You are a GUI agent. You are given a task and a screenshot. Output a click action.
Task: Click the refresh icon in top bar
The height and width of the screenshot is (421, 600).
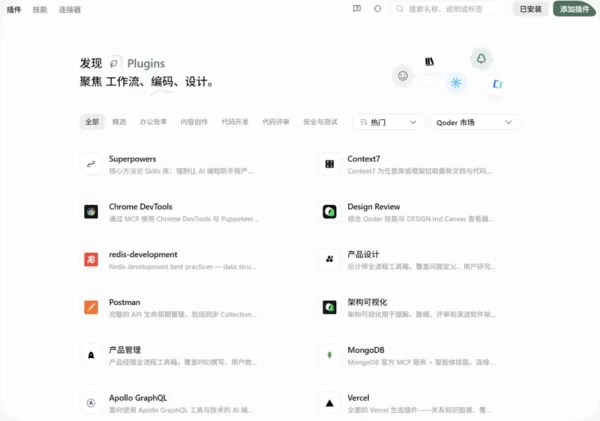[x=377, y=8]
